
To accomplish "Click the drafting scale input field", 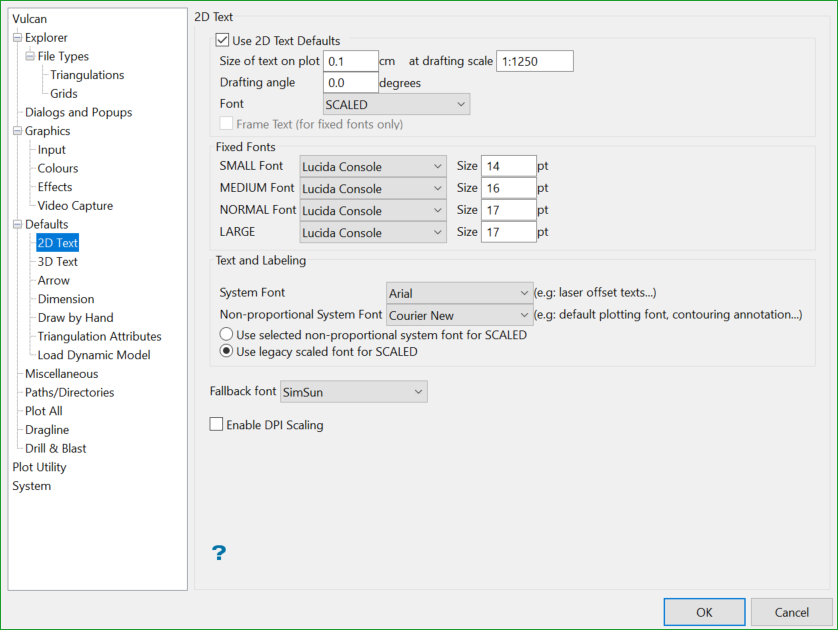I will pyautogui.click(x=534, y=61).
